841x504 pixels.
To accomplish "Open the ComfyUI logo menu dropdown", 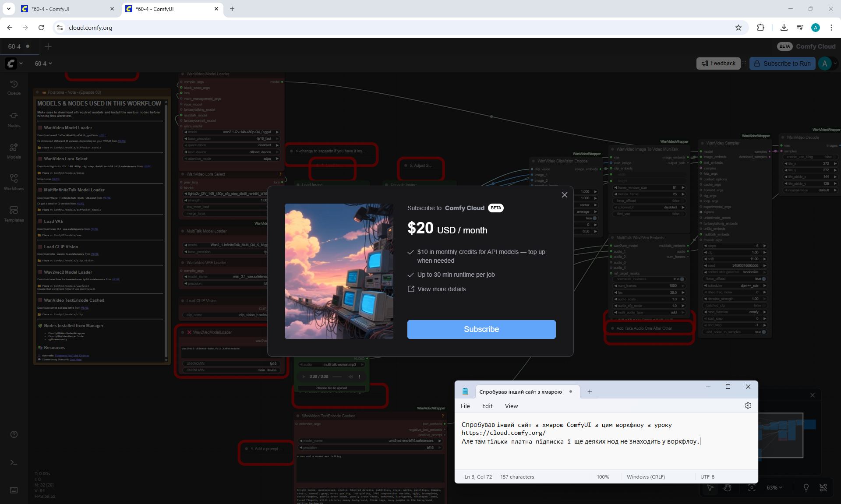I will 14,63.
